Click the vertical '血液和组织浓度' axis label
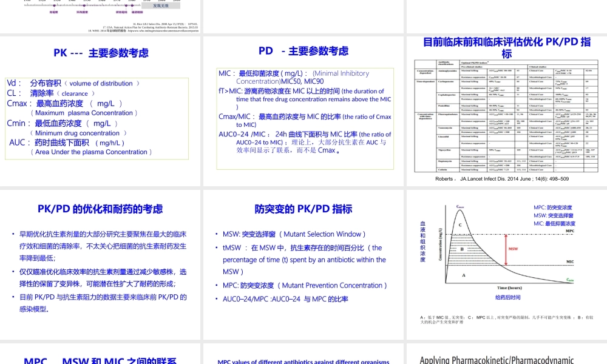The image size is (607, 364). click(422, 242)
